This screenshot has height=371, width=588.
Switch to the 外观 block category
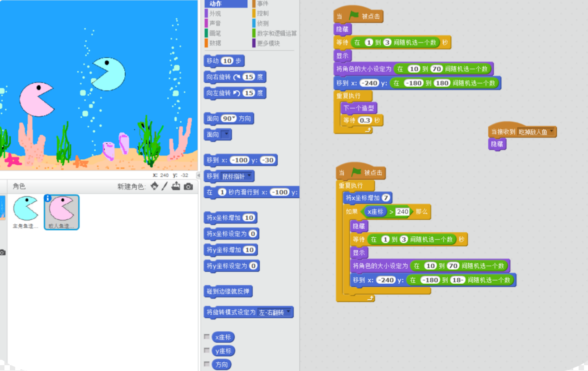pyautogui.click(x=215, y=13)
